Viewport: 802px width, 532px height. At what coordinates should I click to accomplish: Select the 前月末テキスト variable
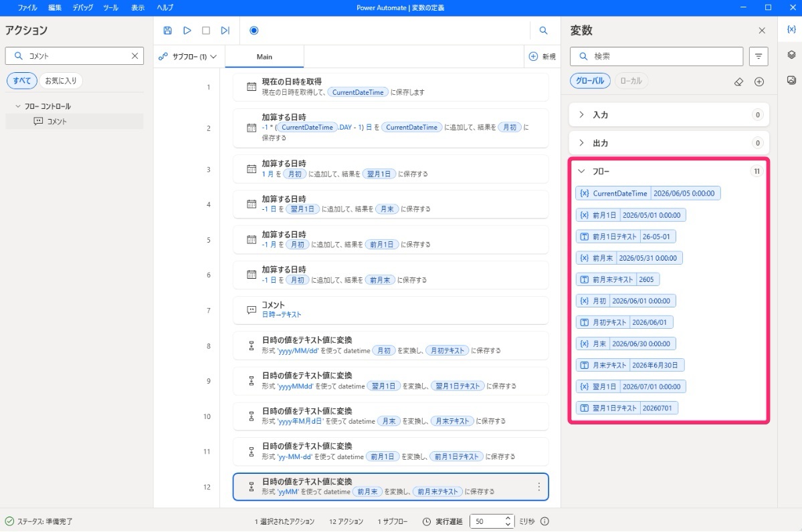[x=617, y=279]
